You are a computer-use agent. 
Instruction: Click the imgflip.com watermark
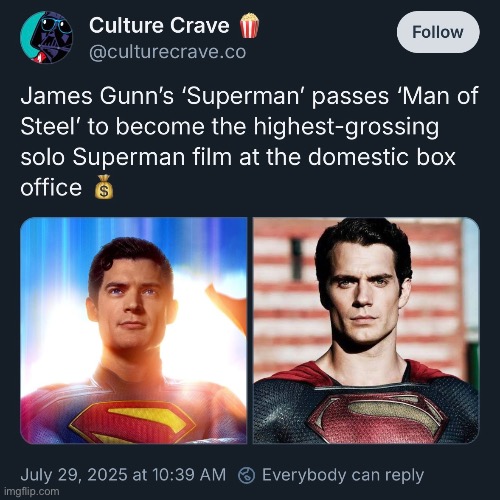click(32, 491)
